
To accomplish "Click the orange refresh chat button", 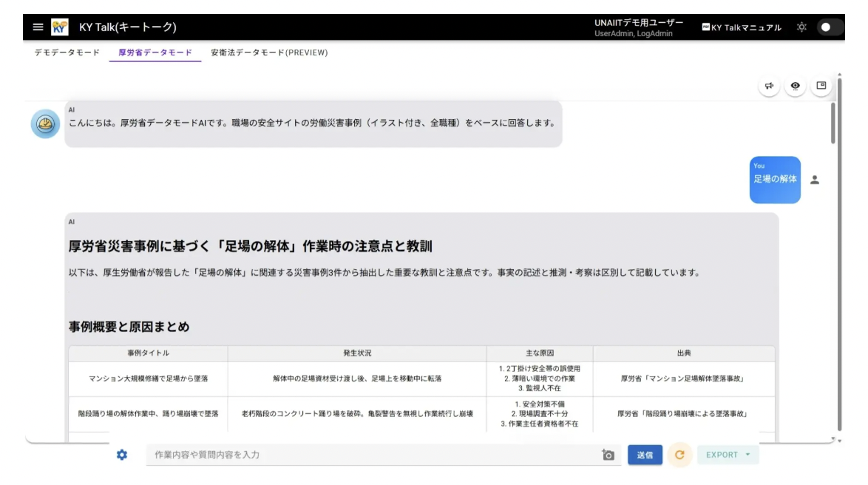I will point(679,455).
